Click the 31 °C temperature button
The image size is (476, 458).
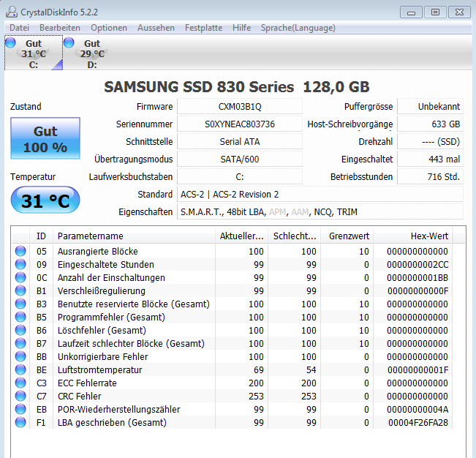(x=45, y=200)
